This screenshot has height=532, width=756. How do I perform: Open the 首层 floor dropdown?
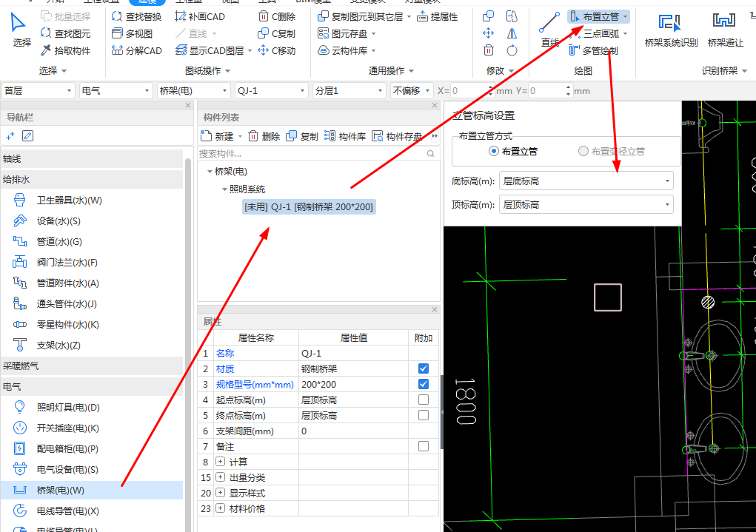pos(38,90)
